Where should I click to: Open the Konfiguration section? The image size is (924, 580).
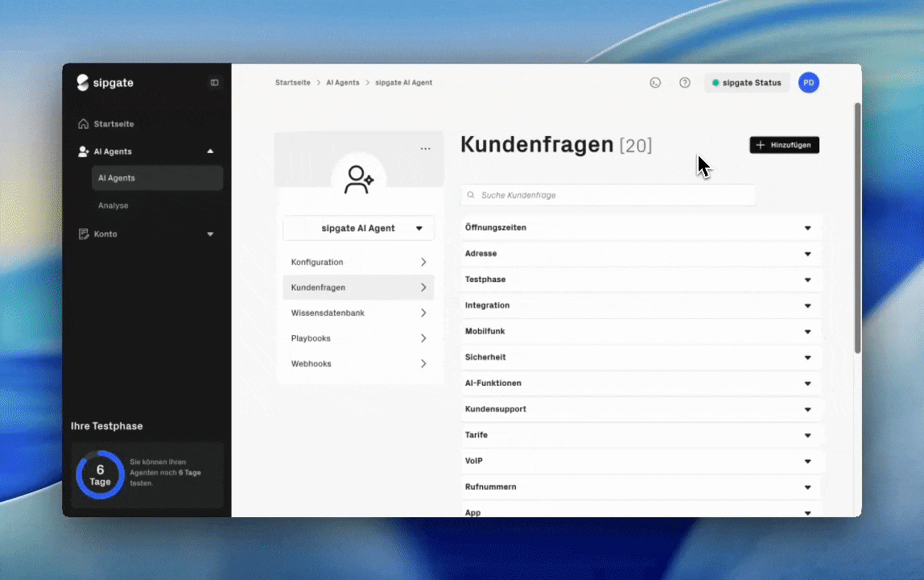(x=358, y=262)
